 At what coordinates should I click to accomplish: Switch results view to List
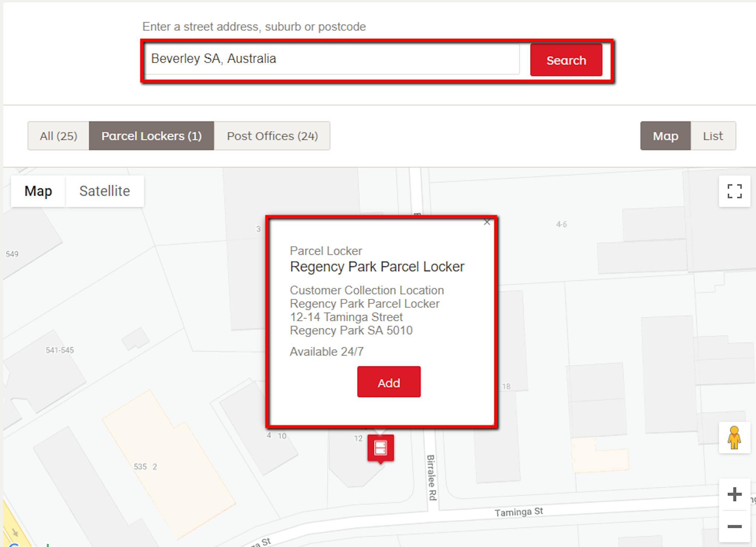(x=714, y=136)
